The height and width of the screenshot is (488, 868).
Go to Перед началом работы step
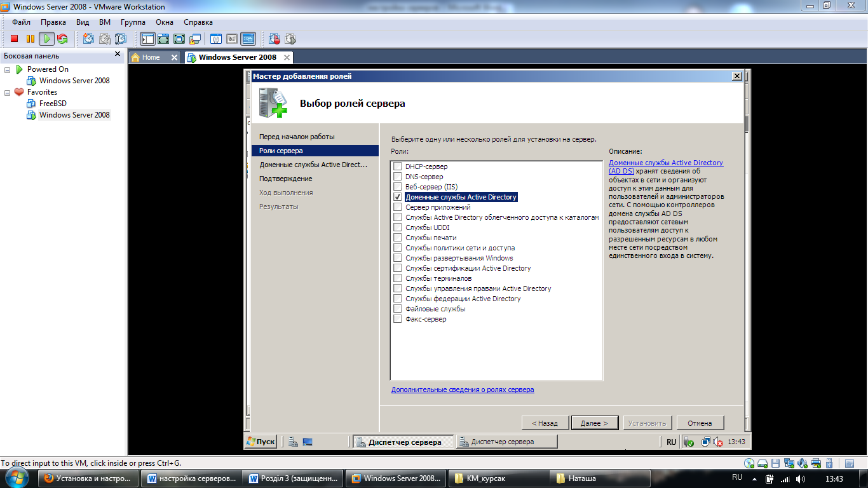pyautogui.click(x=297, y=137)
